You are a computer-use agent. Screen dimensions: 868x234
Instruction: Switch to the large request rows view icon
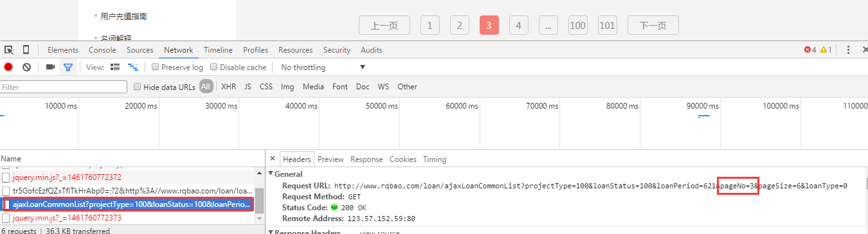pyautogui.click(x=115, y=67)
